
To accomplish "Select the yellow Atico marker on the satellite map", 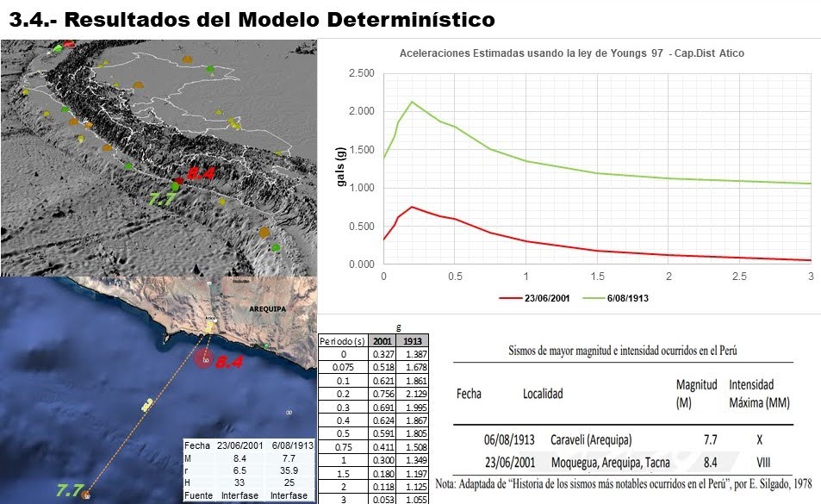I will pyautogui.click(x=209, y=327).
